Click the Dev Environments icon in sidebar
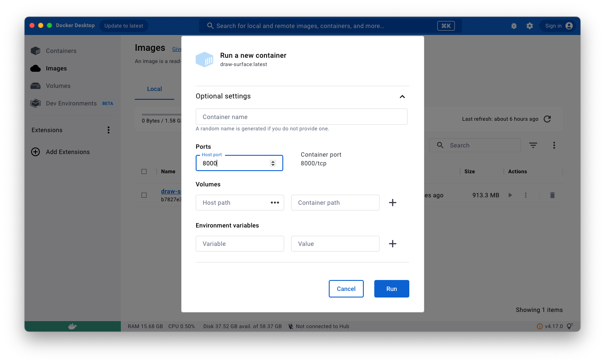Screen dimensions: 605x364 tap(35, 103)
